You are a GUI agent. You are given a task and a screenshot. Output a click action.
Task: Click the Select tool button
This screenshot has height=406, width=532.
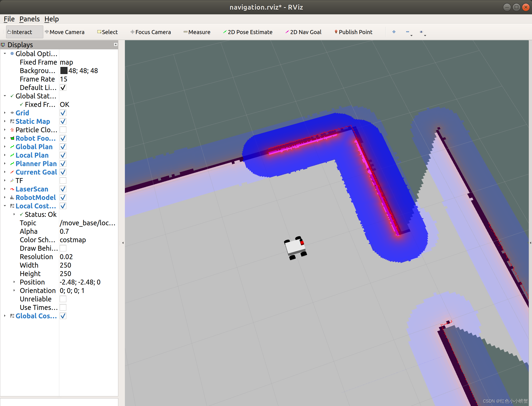(x=107, y=32)
